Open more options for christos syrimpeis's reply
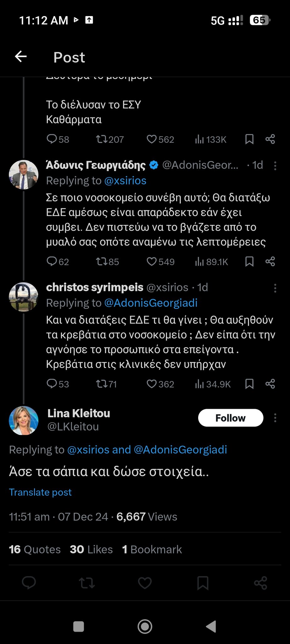290x644 pixels. pos(275,288)
